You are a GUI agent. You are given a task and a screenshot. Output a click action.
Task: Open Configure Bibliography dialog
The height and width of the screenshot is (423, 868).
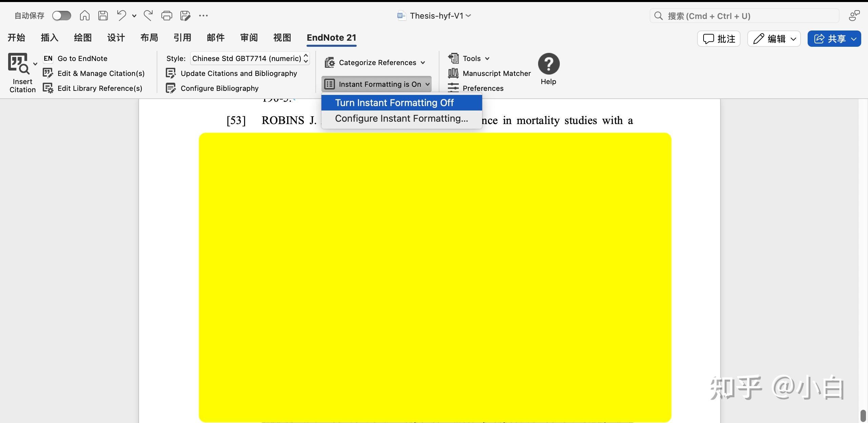(219, 88)
